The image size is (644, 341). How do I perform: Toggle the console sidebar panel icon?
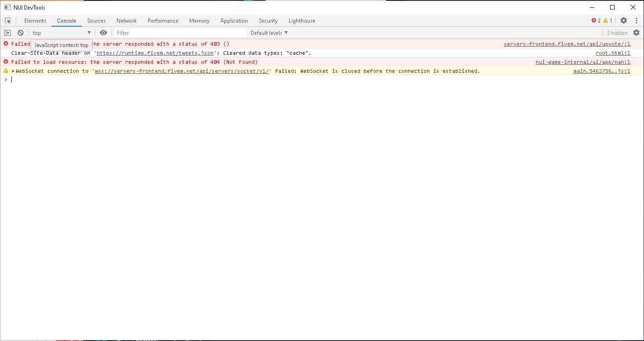7,33
